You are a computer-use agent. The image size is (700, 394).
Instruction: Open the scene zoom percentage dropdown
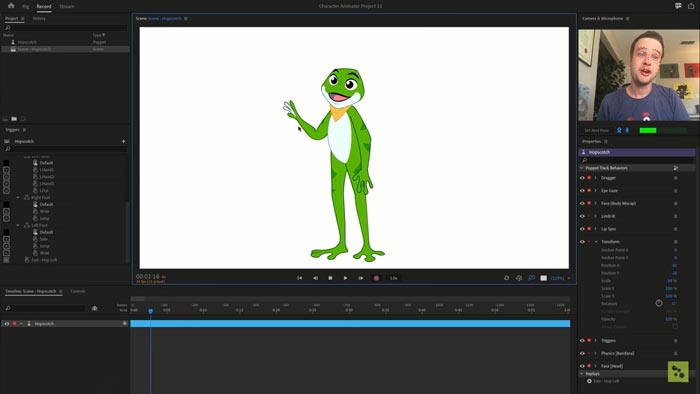point(560,278)
